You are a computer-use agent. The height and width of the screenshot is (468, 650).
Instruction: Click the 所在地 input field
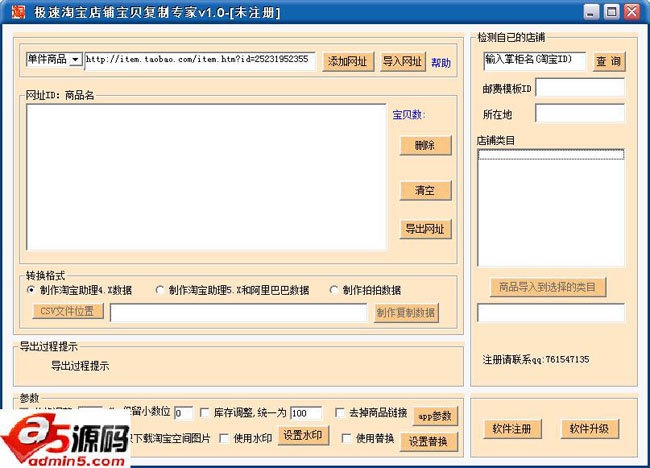[x=580, y=113]
